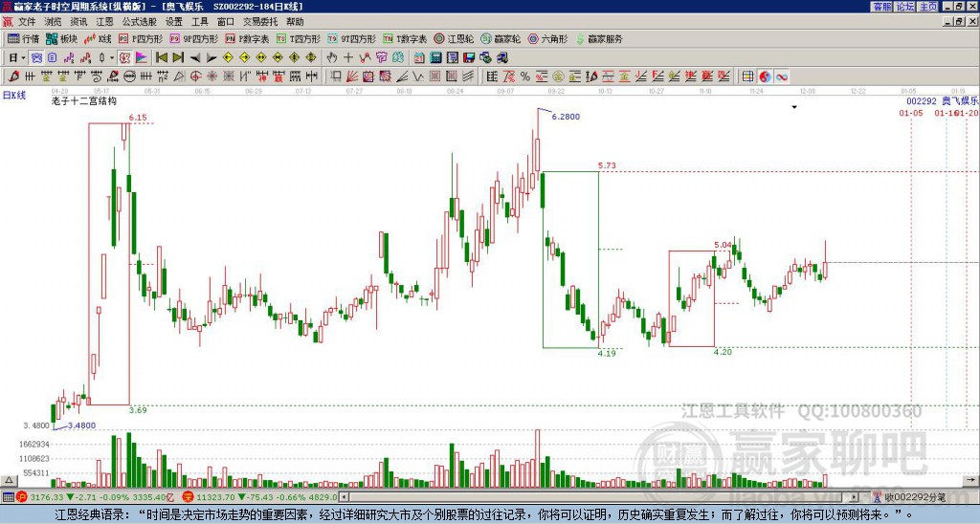This screenshot has width=980, height=524.
Task: Open the 公式选股 menu
Action: point(139,21)
